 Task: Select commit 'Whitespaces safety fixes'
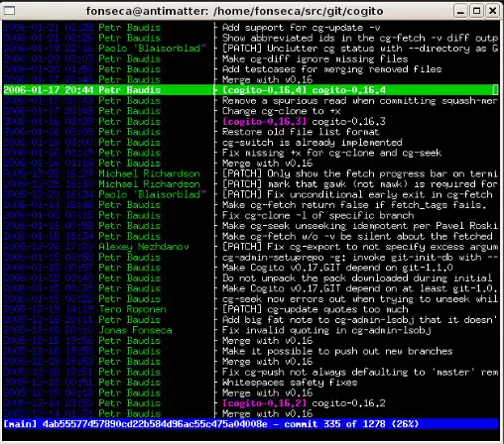[x=290, y=383]
